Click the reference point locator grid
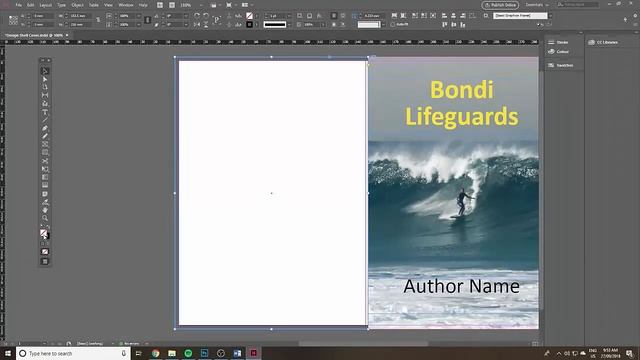Screen dimensions: 640x360 (13, 20)
